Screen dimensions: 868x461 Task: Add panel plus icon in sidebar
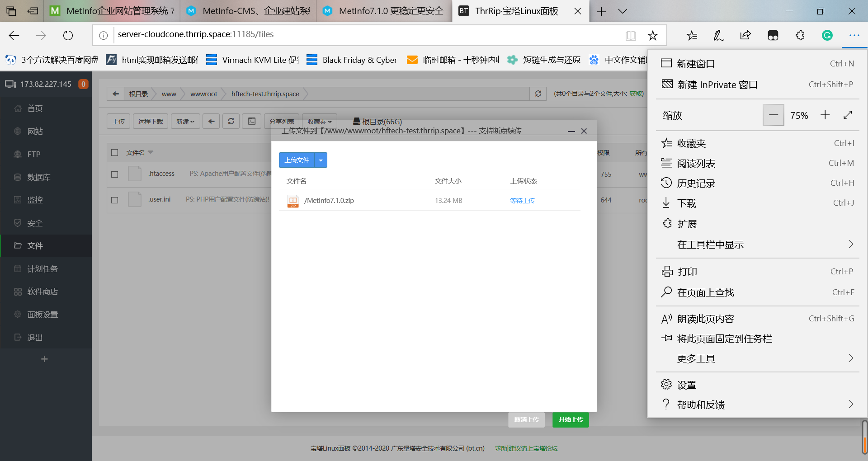click(44, 359)
